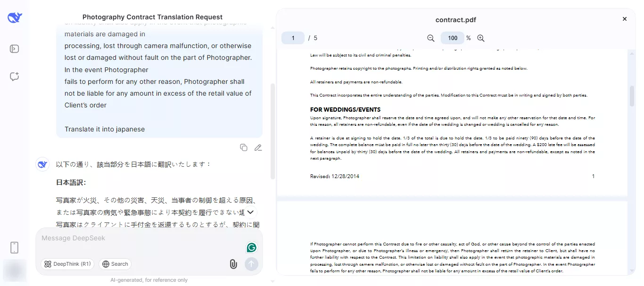This screenshot has width=644, height=286.
Task: Expand the truncated Japanese translation text
Action: 250,212
